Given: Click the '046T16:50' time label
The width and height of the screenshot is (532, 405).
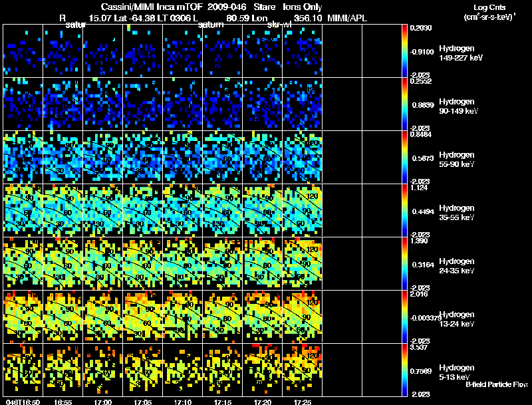Looking at the screenshot, I should pyautogui.click(x=23, y=402).
